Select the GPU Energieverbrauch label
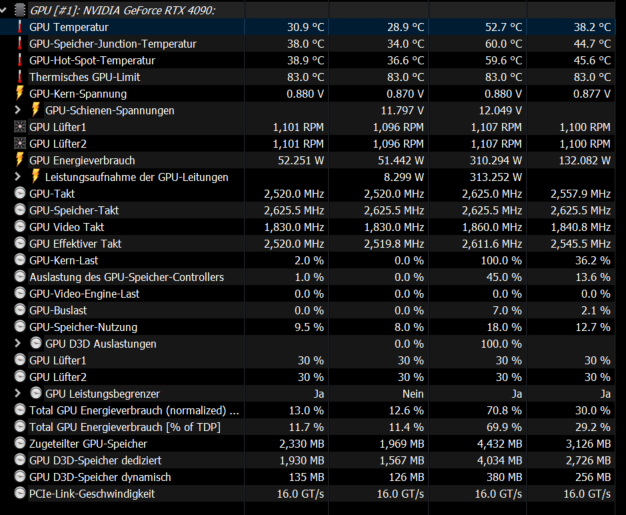This screenshot has height=515, width=626. [x=82, y=160]
